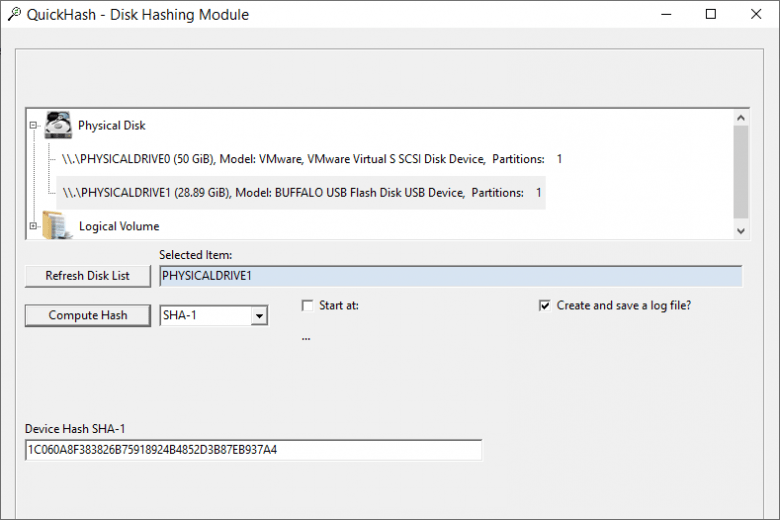Click the Logical Volume folder icon
The width and height of the screenshot is (780, 520).
point(57,225)
